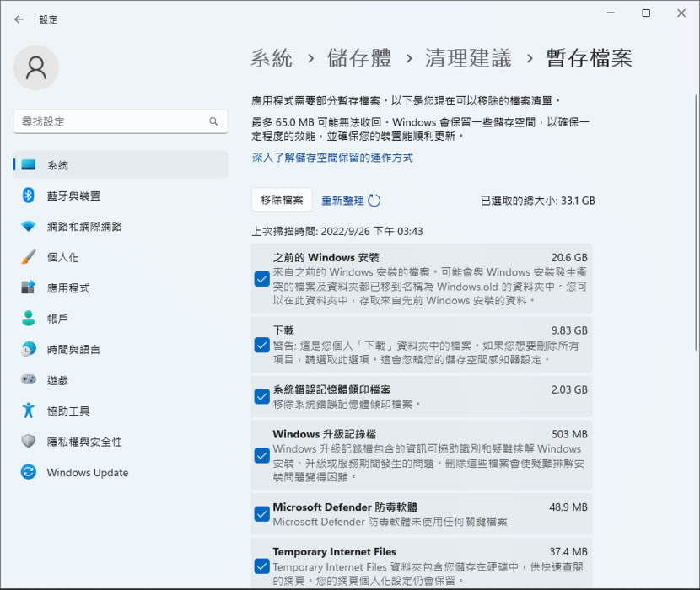This screenshot has height=590, width=700.
Task: Toggle Microsoft Defender 防毒軟體 checkbox
Action: [x=261, y=514]
